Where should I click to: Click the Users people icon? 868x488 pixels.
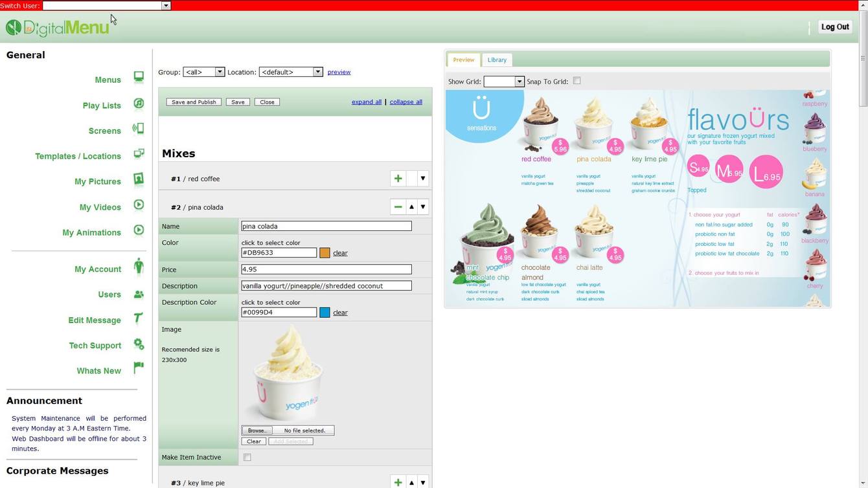(x=139, y=294)
